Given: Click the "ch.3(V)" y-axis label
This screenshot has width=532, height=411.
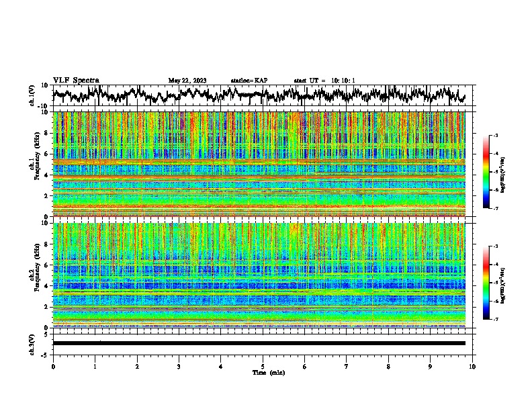Looking at the screenshot, I should pos(32,345).
